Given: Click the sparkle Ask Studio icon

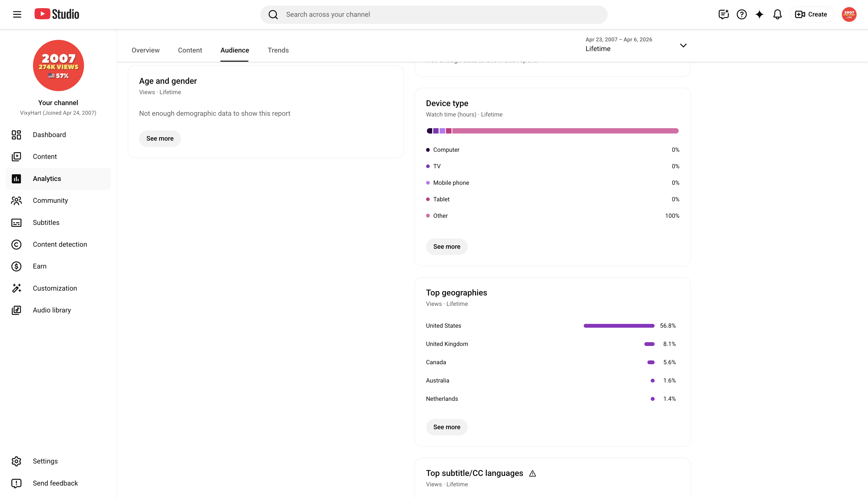Looking at the screenshot, I should (759, 14).
